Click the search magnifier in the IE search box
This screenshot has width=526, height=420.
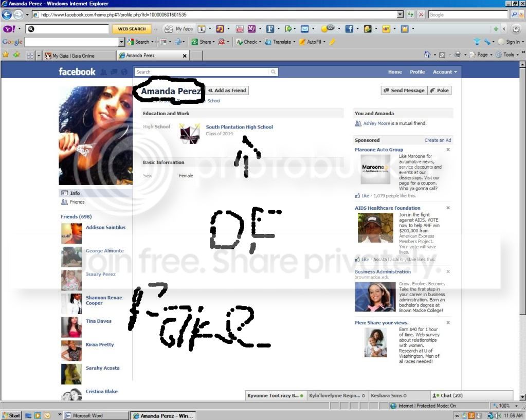514,14
